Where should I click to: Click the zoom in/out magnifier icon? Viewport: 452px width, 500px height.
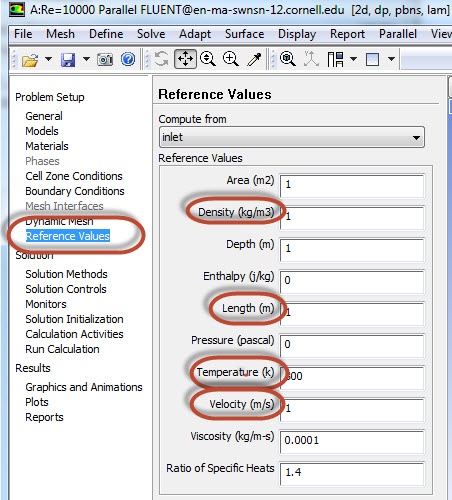coord(208,59)
